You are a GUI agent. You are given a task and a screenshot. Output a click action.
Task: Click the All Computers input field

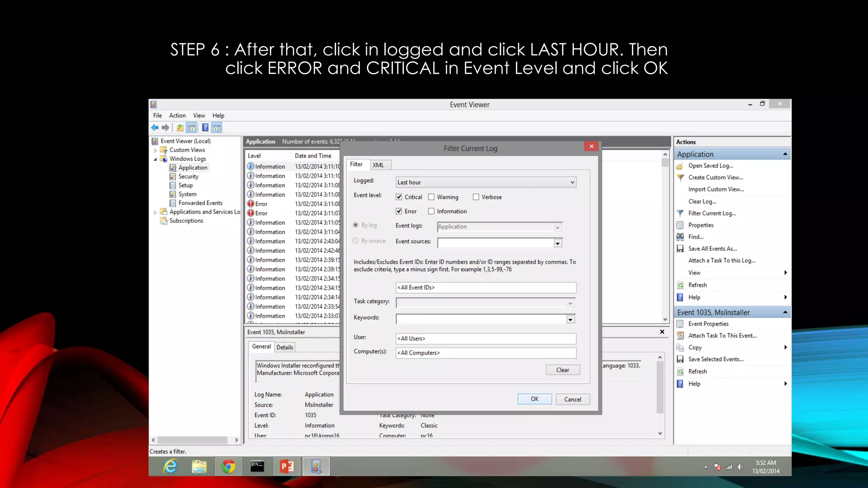pyautogui.click(x=486, y=353)
